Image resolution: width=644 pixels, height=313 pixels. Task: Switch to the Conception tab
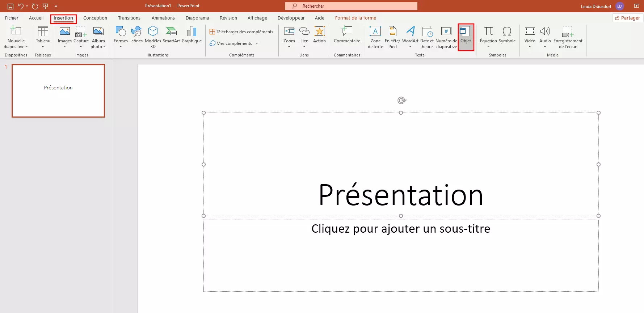[x=95, y=18]
